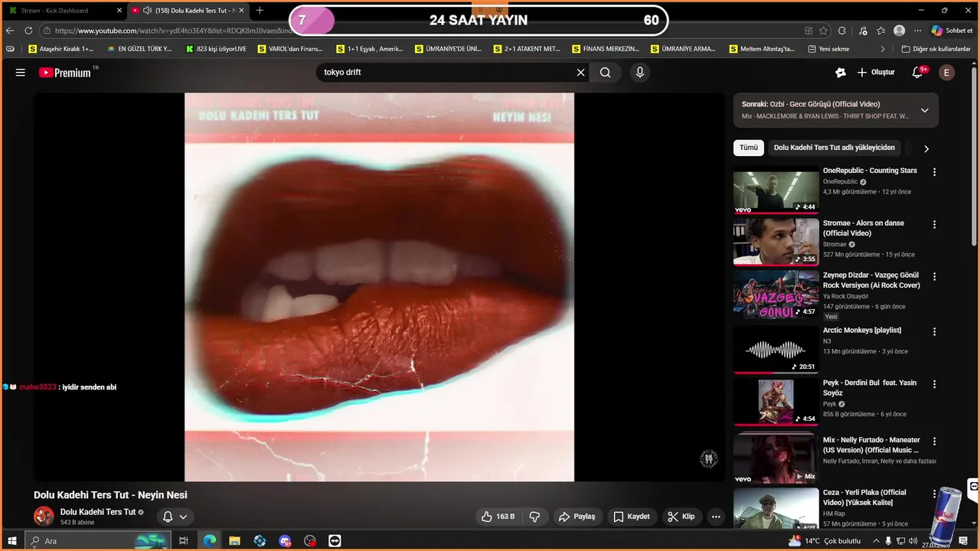Open more actions under the video

click(x=716, y=517)
